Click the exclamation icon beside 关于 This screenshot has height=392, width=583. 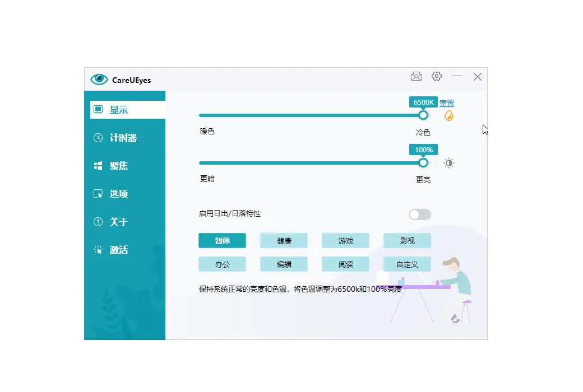coord(98,222)
